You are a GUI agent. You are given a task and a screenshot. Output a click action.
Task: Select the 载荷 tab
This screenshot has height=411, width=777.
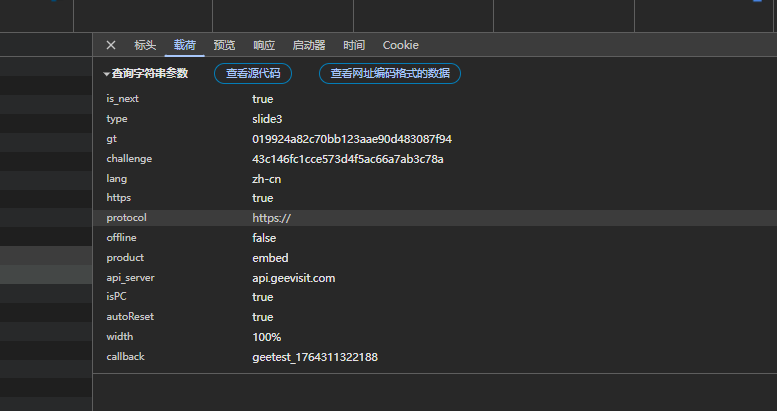(184, 45)
